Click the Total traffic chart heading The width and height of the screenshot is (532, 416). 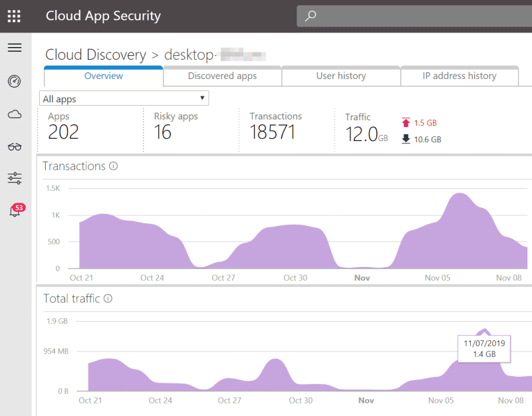pyautogui.click(x=72, y=298)
